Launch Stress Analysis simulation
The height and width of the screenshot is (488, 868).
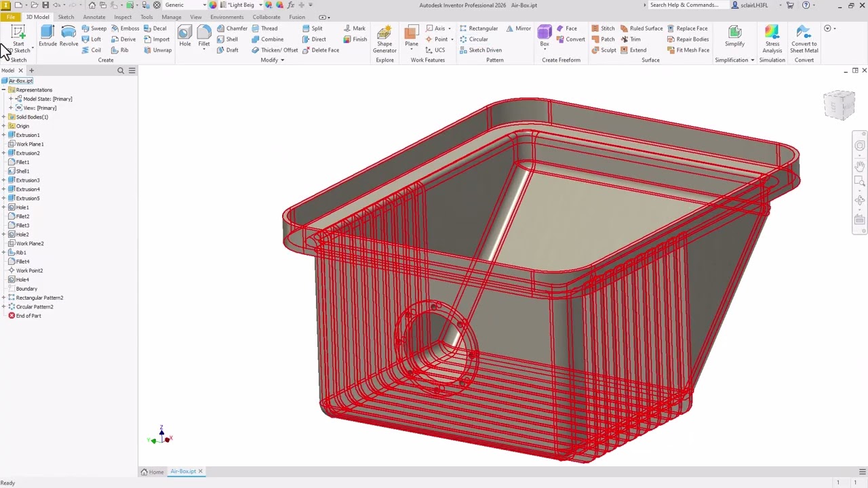[x=772, y=39]
